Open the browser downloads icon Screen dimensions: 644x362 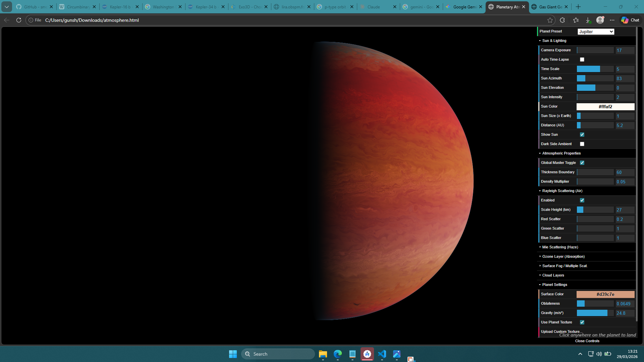tap(588, 20)
